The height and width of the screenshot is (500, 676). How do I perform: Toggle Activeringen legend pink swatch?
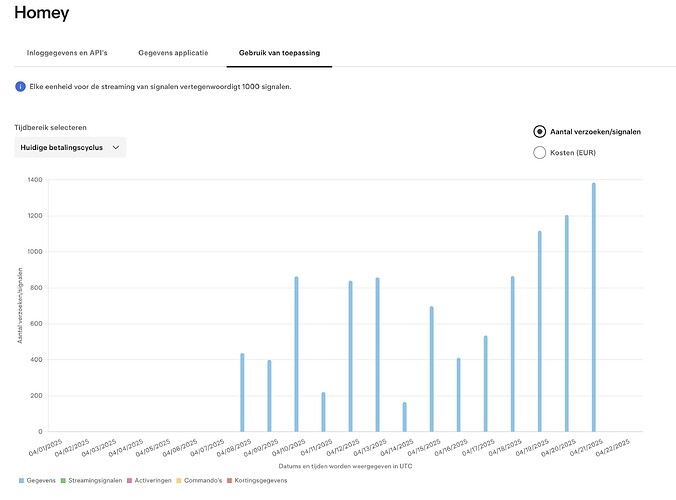click(129, 481)
